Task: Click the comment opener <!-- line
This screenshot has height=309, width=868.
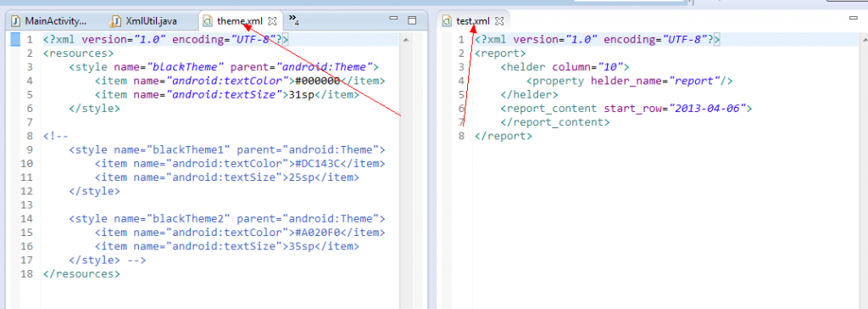Action: pyautogui.click(x=55, y=136)
